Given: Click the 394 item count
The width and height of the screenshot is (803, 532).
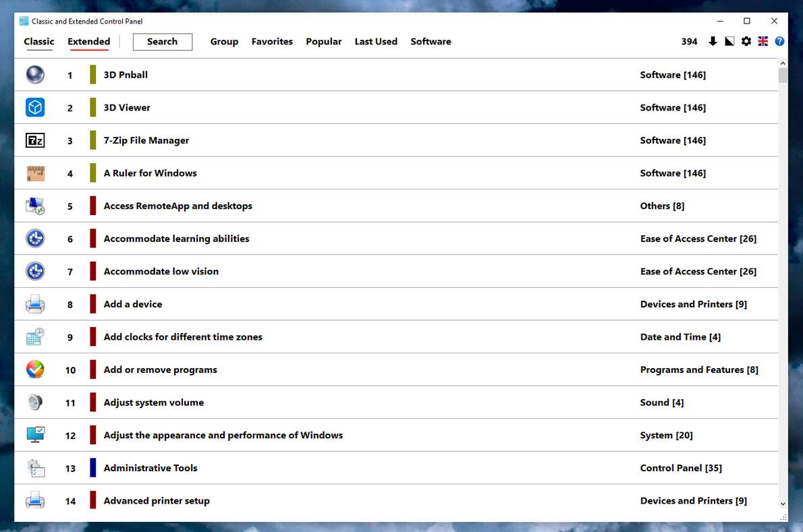Looking at the screenshot, I should coord(690,41).
